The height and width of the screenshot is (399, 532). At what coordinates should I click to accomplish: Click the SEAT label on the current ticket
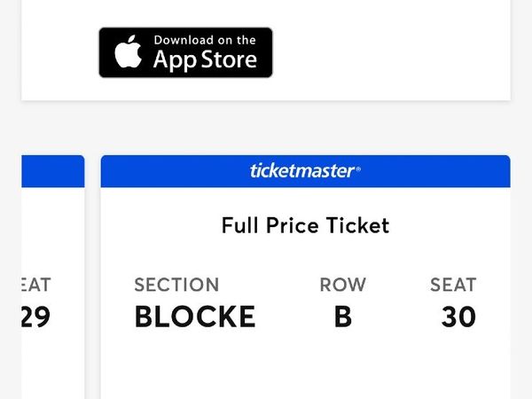pyautogui.click(x=453, y=285)
